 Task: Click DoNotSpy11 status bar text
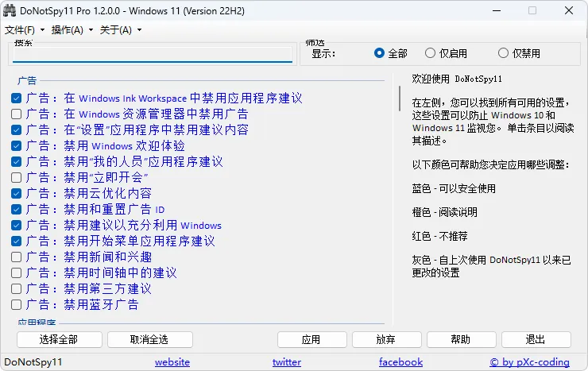coord(33,362)
